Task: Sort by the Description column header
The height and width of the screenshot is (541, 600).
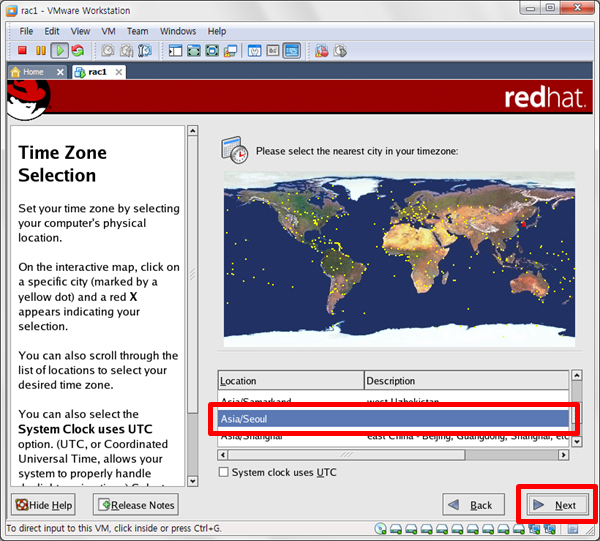Action: (x=466, y=380)
